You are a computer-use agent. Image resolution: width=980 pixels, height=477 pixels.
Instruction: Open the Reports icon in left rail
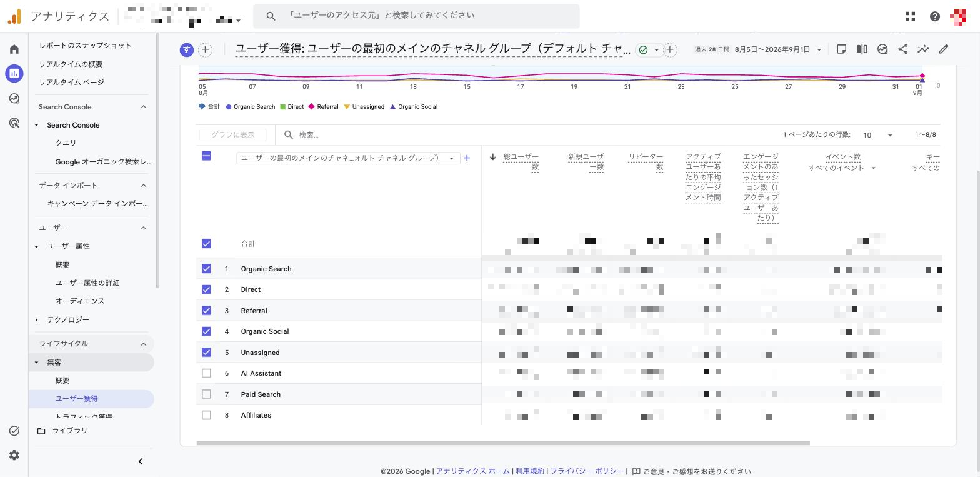pos(14,73)
